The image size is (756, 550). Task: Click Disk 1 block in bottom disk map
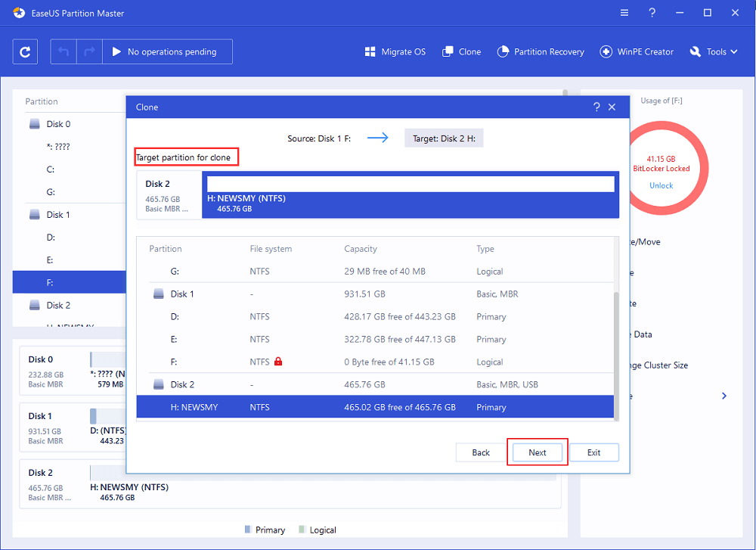pos(73,428)
